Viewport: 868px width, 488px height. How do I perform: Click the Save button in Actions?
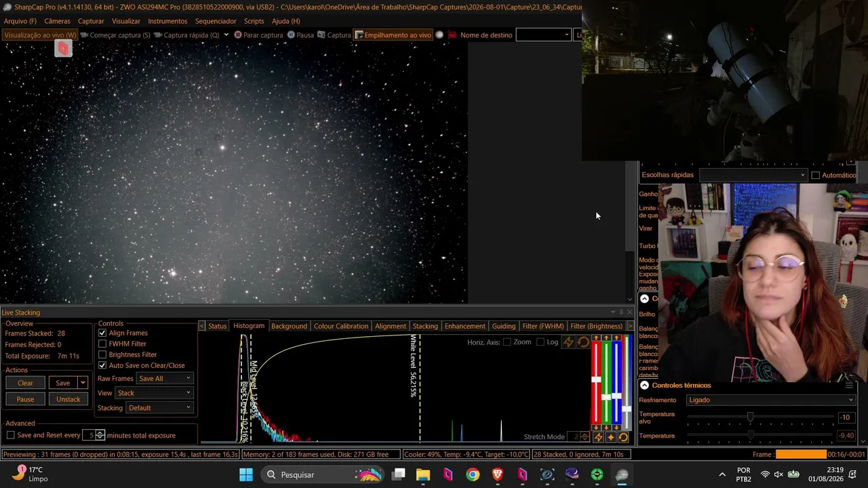[63, 383]
